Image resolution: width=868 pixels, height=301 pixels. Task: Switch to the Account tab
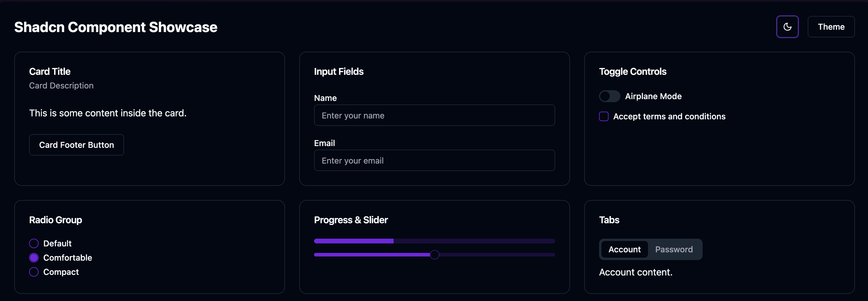tap(625, 249)
